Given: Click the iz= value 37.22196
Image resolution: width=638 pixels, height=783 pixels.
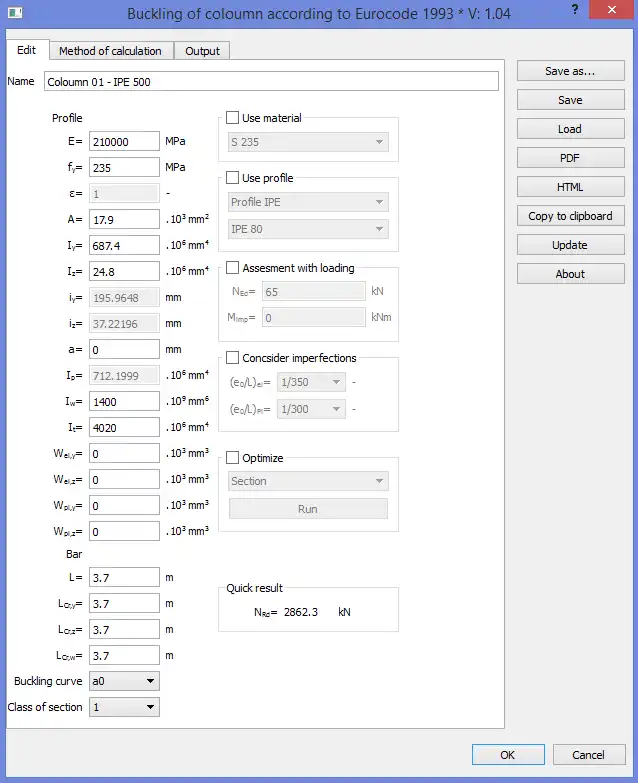Looking at the screenshot, I should 124,323.
